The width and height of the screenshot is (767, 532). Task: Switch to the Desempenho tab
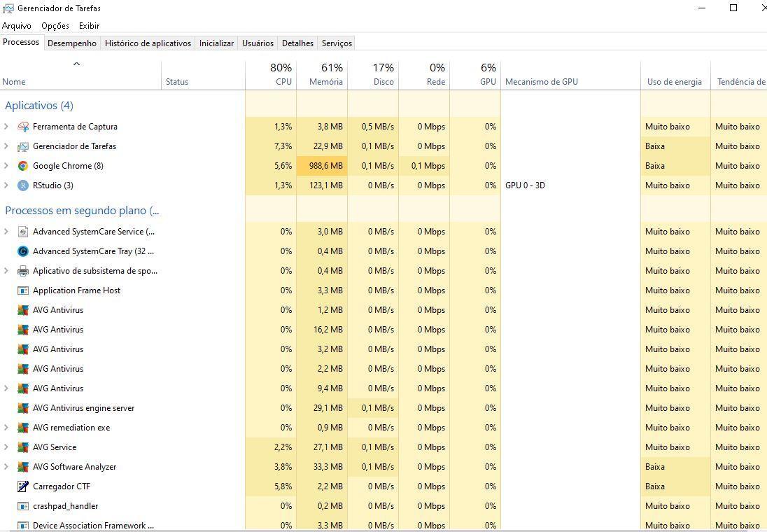[72, 43]
